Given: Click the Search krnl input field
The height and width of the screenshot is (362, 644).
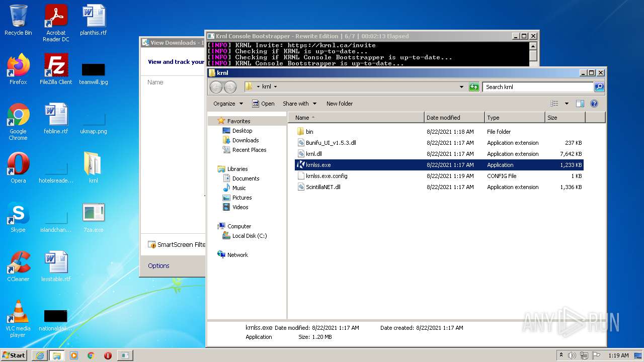Looking at the screenshot, I should coord(538,87).
